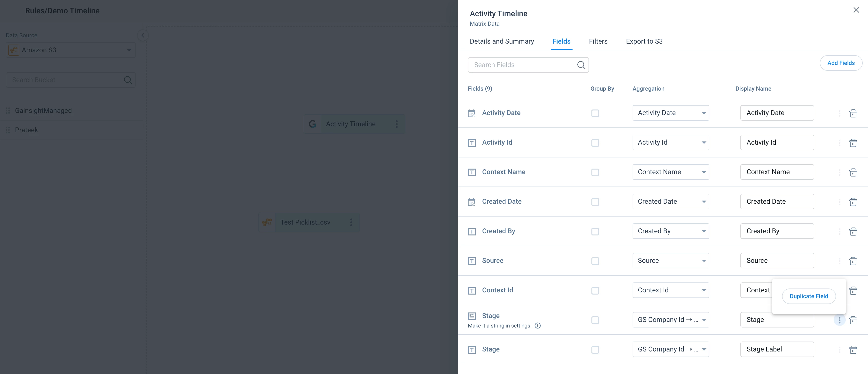Click trash icon for Created By field
Image resolution: width=868 pixels, height=374 pixels.
click(853, 232)
